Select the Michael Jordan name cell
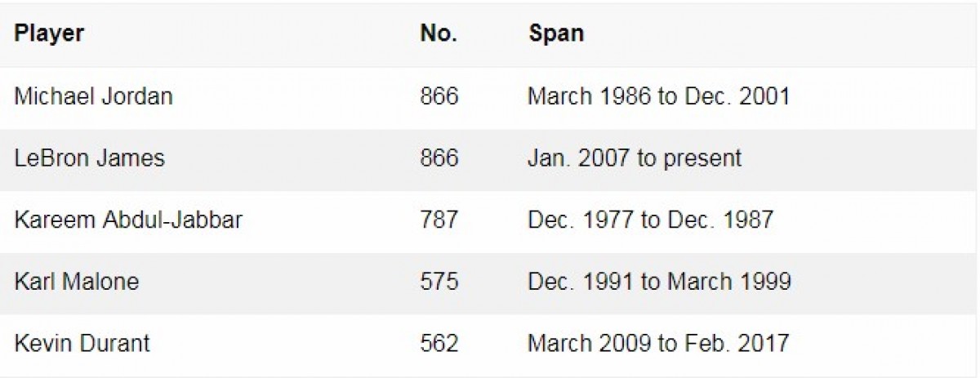Screen dimensions: 980x378 (x=94, y=96)
